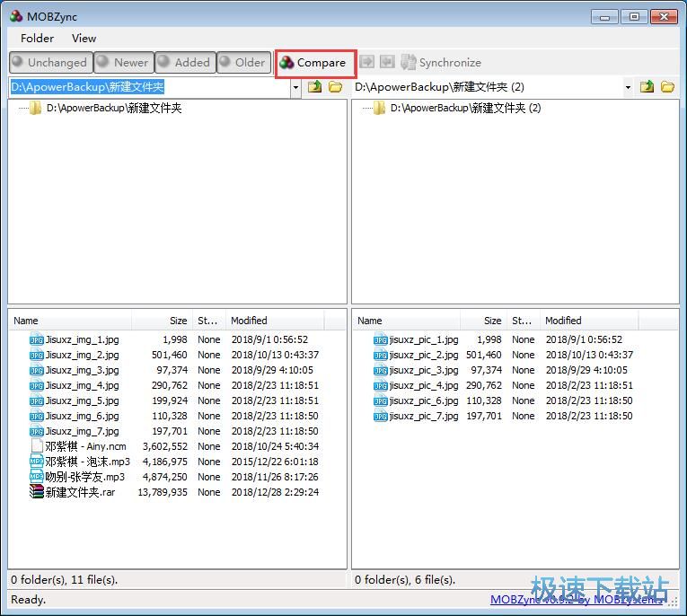Sort left list by Name column
This screenshot has width=687, height=616.
70,321
